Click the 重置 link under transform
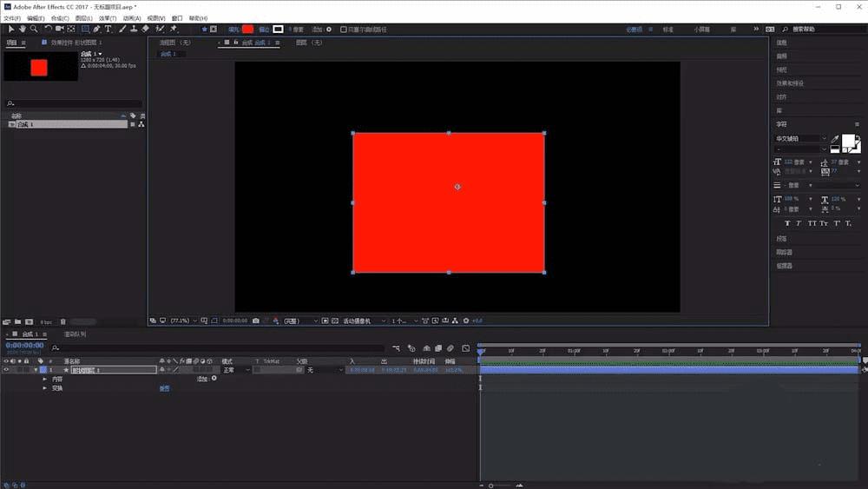Screen dimensions: 868x489 click(164, 388)
